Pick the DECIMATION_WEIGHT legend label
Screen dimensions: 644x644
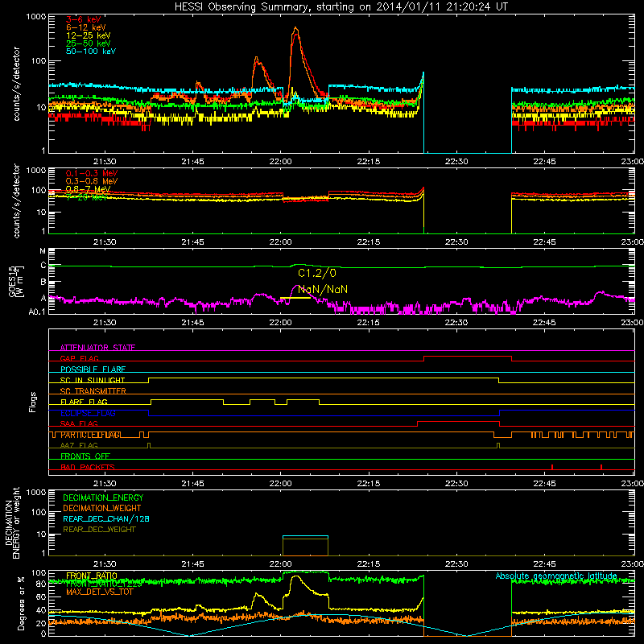[x=102, y=508]
